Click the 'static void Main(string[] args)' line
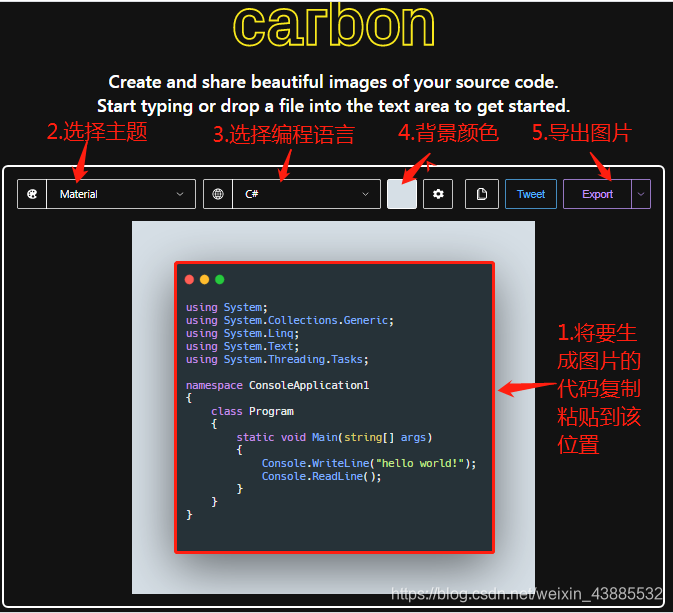Screen dimensions: 673x613 (x=334, y=437)
